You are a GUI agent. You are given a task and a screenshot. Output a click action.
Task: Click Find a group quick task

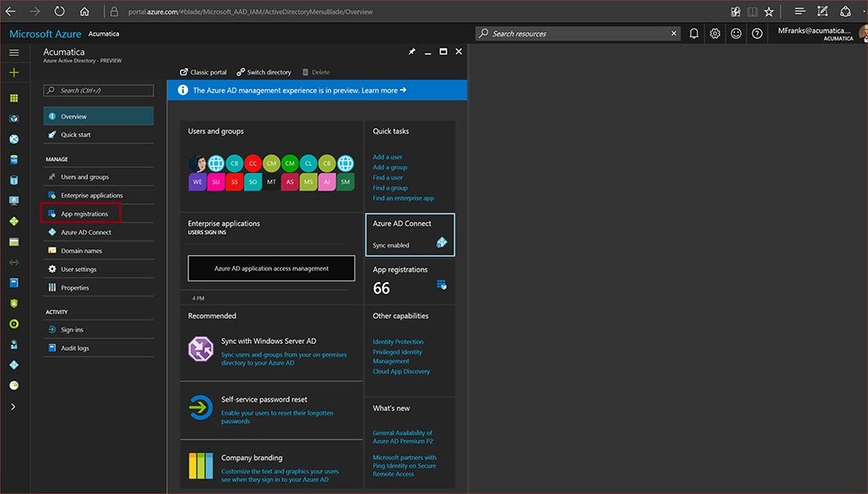point(390,187)
